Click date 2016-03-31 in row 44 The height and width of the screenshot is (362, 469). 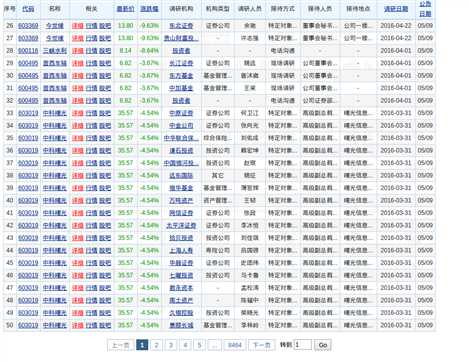[396, 251]
